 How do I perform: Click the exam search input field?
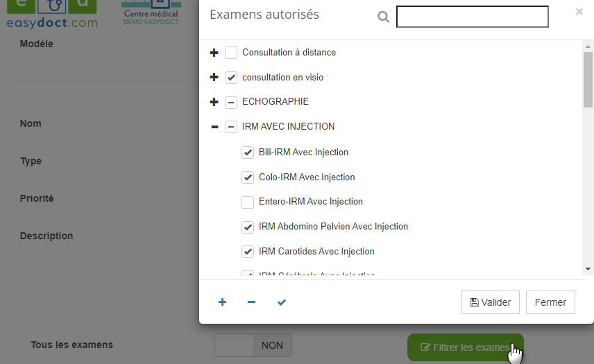[x=472, y=17]
